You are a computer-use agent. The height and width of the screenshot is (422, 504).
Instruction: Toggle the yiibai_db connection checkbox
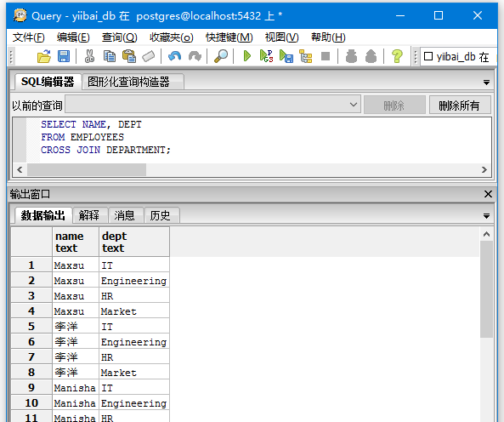click(428, 56)
